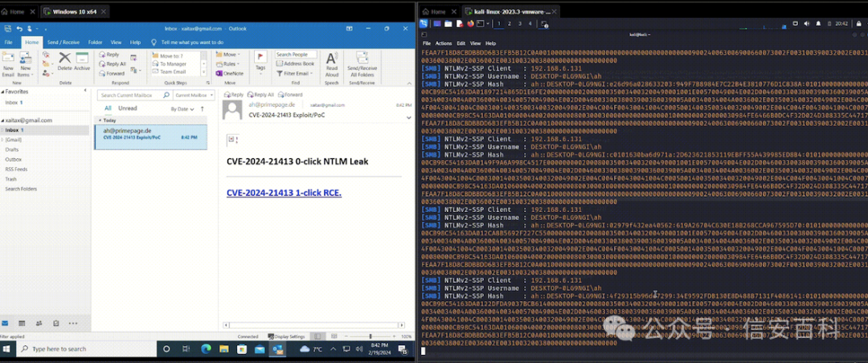Switch to Tasks view in navigation bar

[x=56, y=323]
